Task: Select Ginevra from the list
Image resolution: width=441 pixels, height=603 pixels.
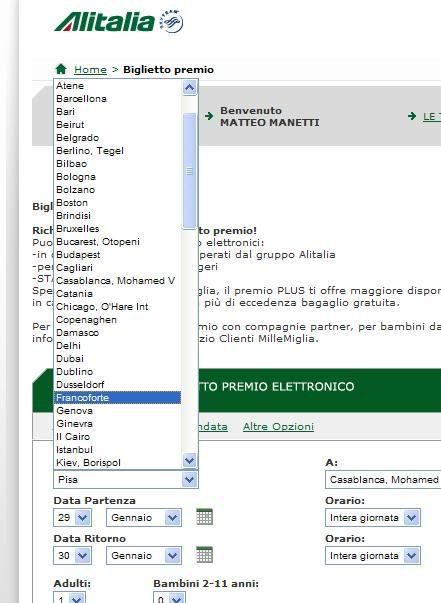Action: coord(118,424)
